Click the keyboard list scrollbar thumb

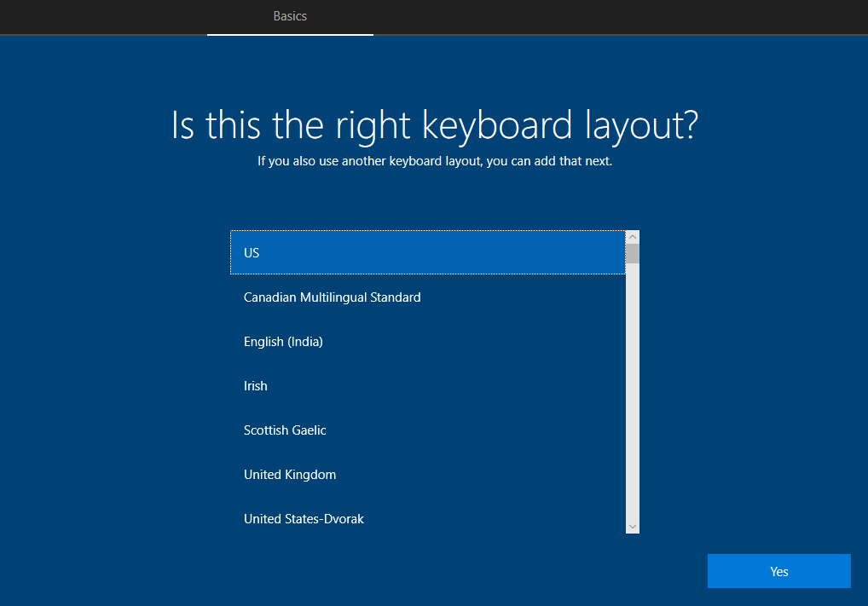coord(633,253)
